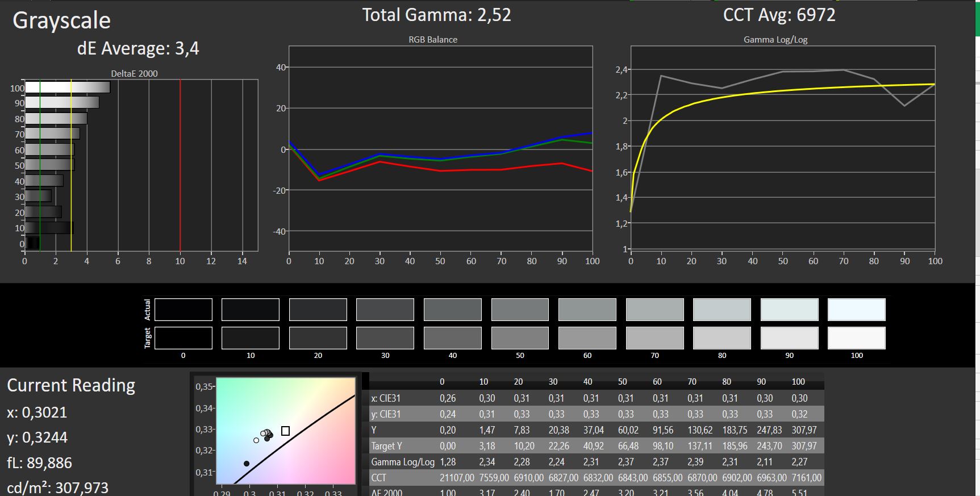Click the Gamma Log/Log table row label

pyautogui.click(x=403, y=462)
